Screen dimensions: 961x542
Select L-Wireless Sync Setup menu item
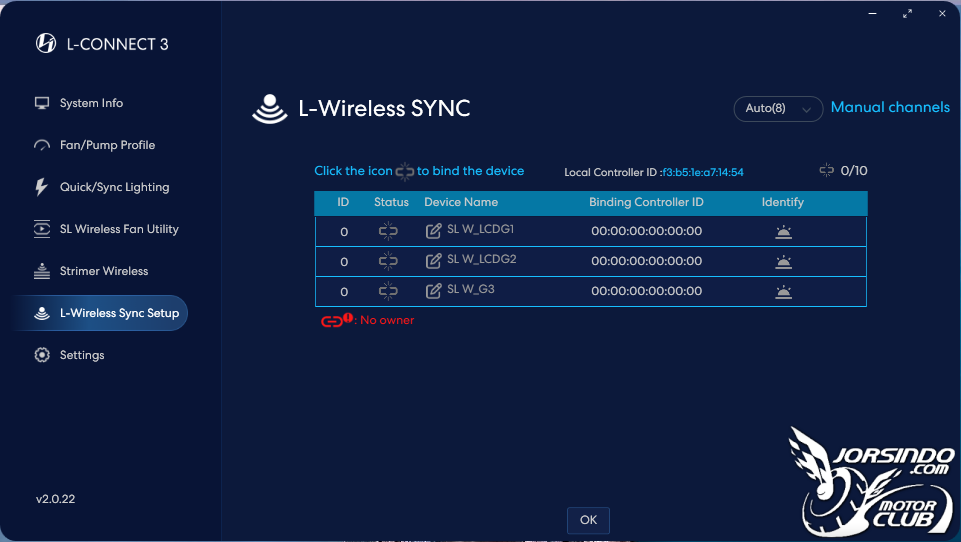point(101,313)
